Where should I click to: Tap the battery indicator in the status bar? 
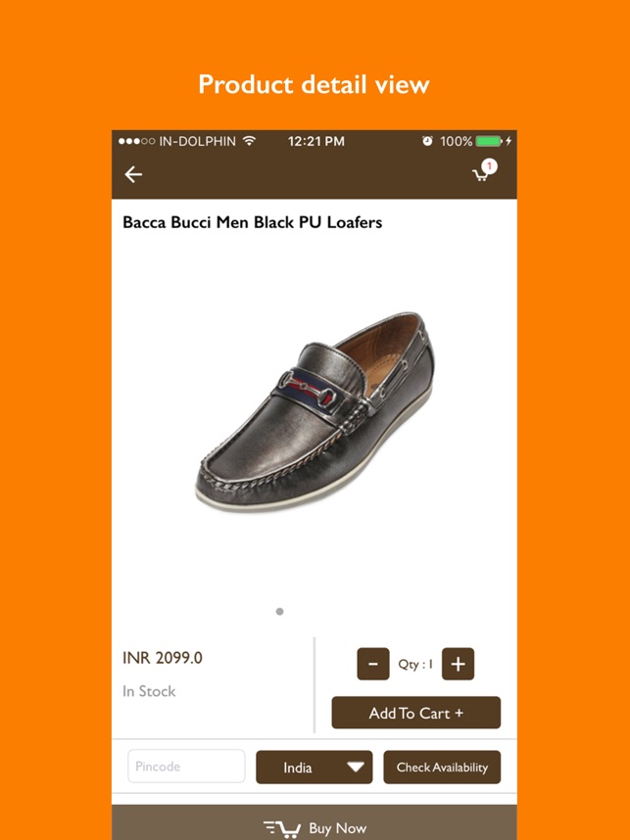(488, 141)
